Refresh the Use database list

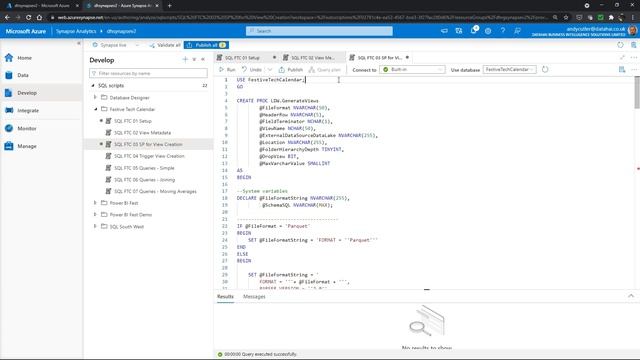click(x=545, y=69)
